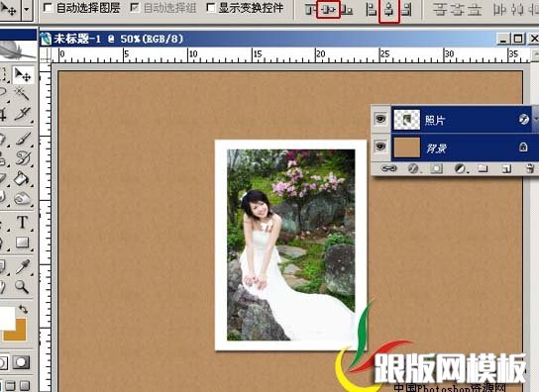Select the Eyedropper tool
The width and height of the screenshot is (539, 392).
(x=23, y=266)
